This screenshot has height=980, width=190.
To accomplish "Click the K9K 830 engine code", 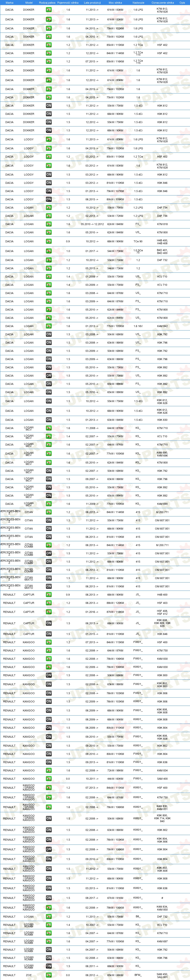I will tap(162, 420).
